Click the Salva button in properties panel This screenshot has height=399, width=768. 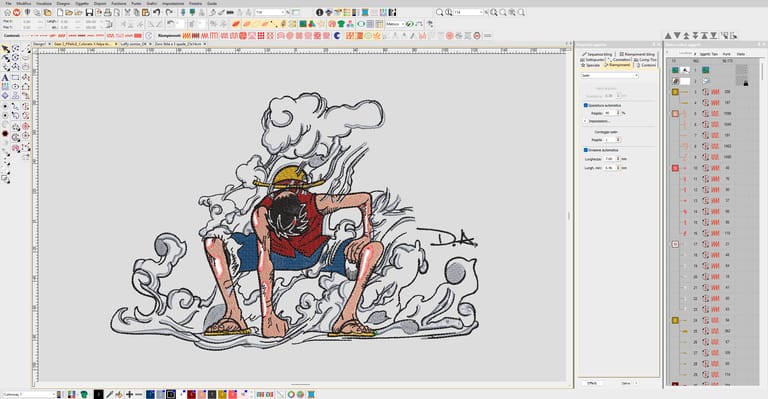tap(626, 383)
